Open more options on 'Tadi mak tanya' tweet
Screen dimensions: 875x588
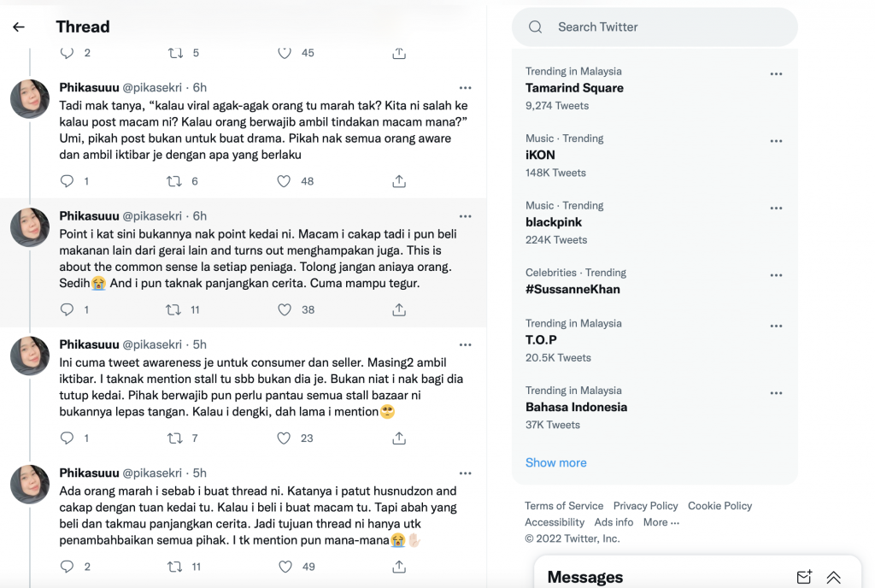465,88
